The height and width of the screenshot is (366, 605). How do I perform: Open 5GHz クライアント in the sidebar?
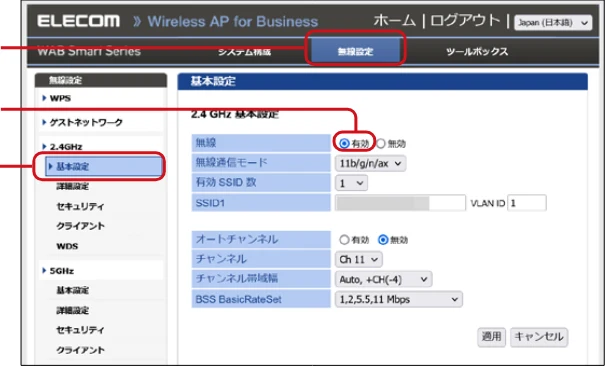click(80, 350)
